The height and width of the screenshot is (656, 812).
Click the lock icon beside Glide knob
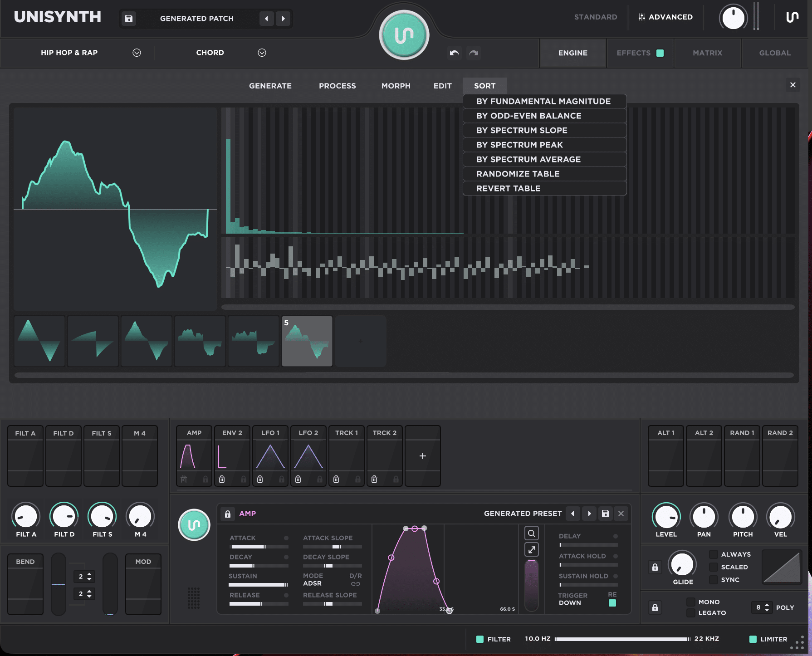[x=655, y=567]
